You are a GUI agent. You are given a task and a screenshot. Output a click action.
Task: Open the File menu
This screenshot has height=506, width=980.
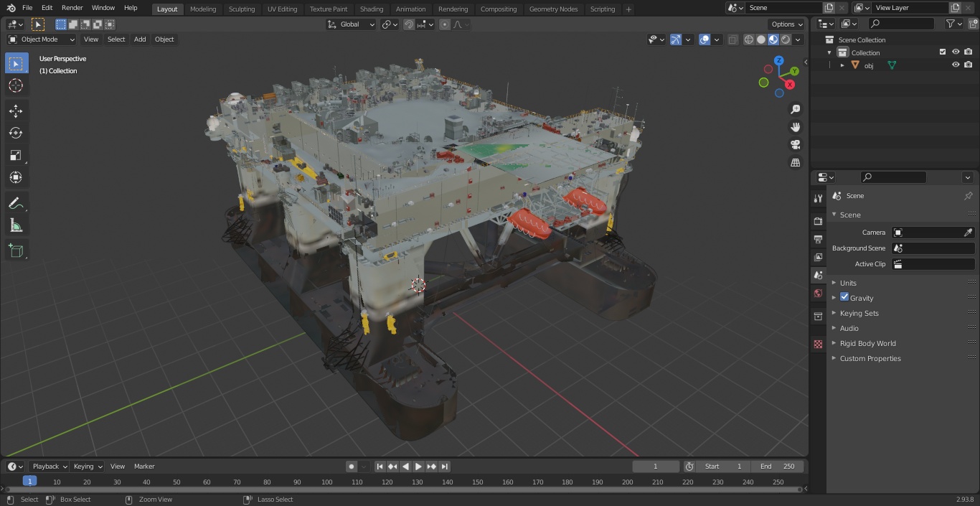[x=27, y=8]
